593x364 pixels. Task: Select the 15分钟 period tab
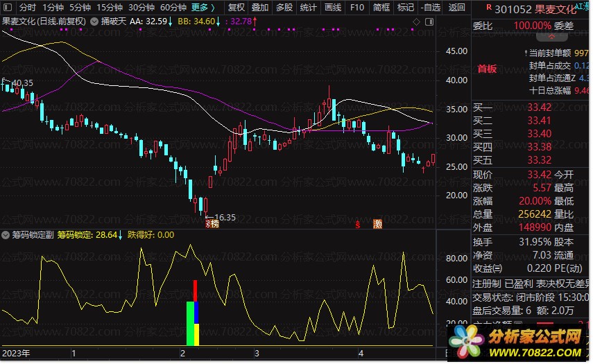pos(110,7)
